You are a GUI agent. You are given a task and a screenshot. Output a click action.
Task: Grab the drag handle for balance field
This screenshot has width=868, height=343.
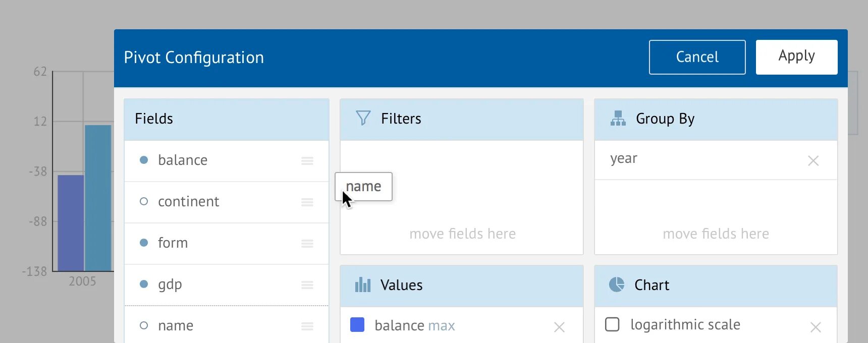tap(307, 161)
